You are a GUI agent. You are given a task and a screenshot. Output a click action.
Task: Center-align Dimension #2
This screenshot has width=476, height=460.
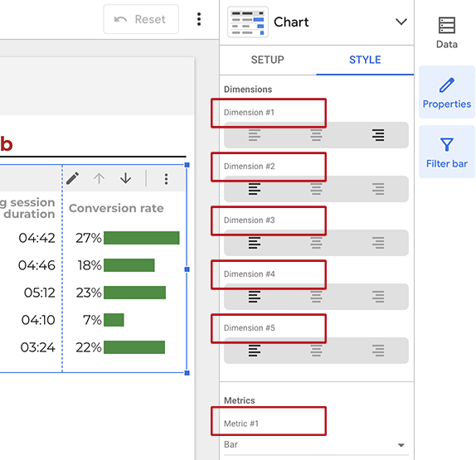(316, 189)
